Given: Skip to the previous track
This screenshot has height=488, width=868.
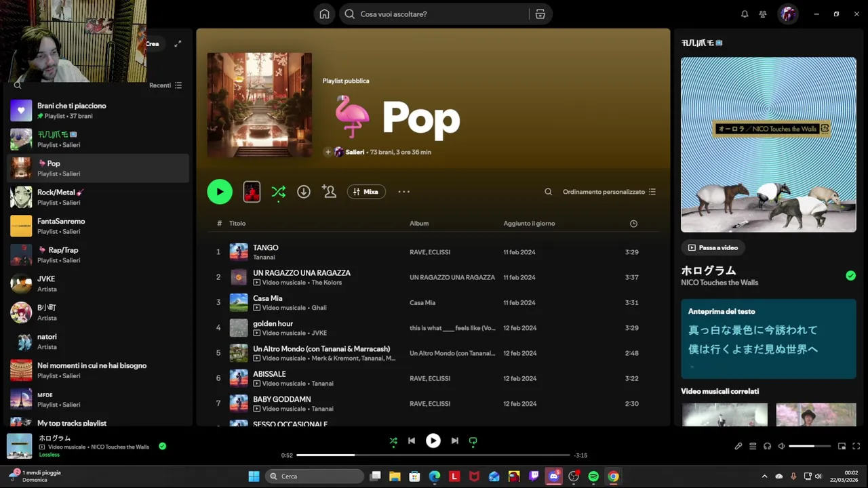Looking at the screenshot, I should 412,441.
